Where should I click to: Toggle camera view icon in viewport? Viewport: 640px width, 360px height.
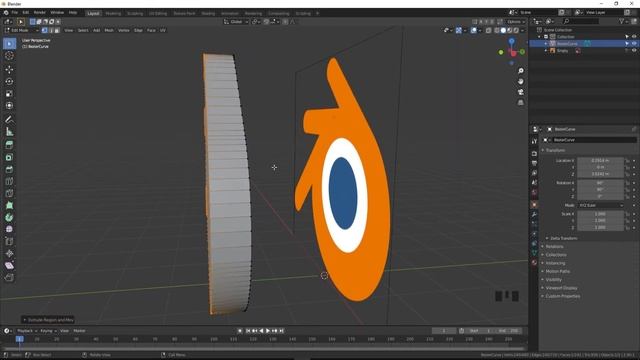tap(520, 92)
